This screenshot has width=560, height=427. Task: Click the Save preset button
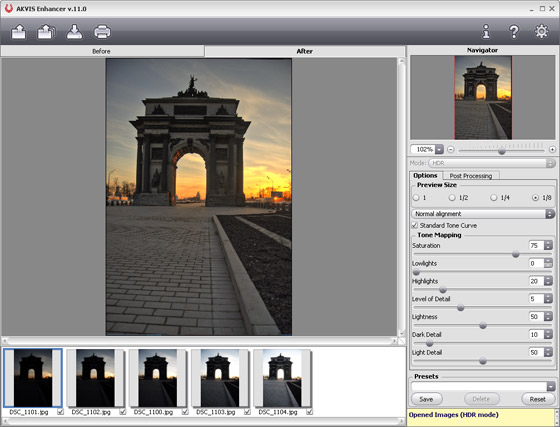coord(426,399)
